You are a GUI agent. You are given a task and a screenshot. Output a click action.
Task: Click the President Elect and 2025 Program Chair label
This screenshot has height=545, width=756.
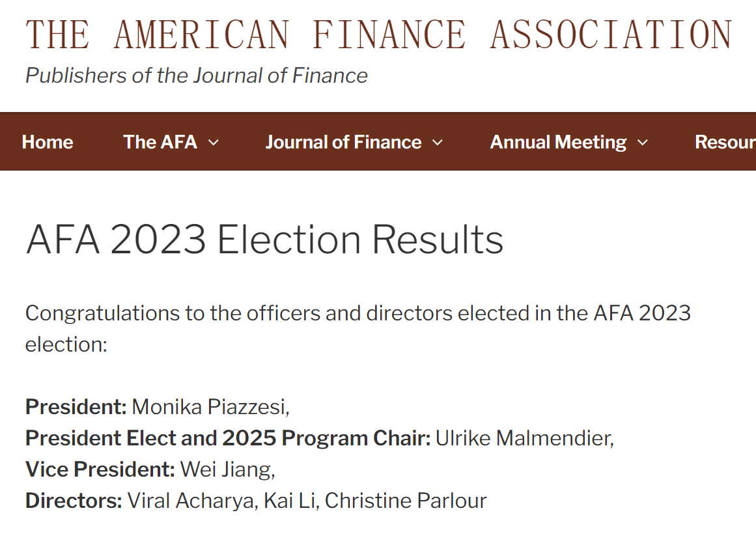click(x=227, y=438)
